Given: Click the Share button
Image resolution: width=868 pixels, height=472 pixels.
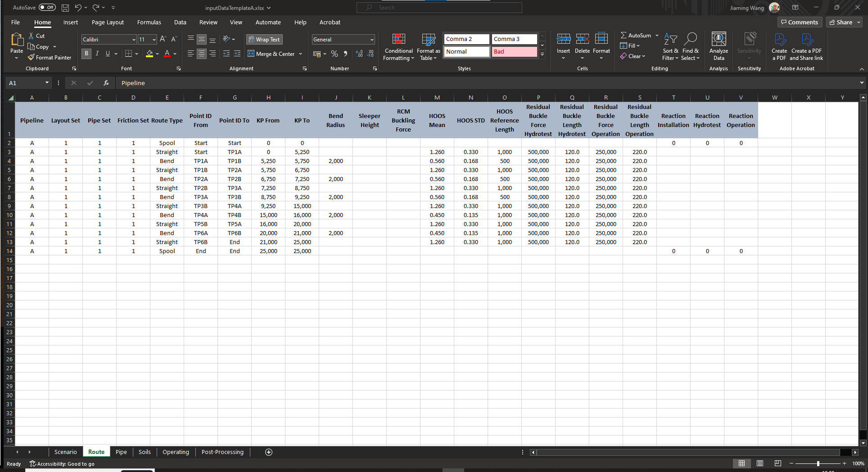Looking at the screenshot, I should pos(844,22).
